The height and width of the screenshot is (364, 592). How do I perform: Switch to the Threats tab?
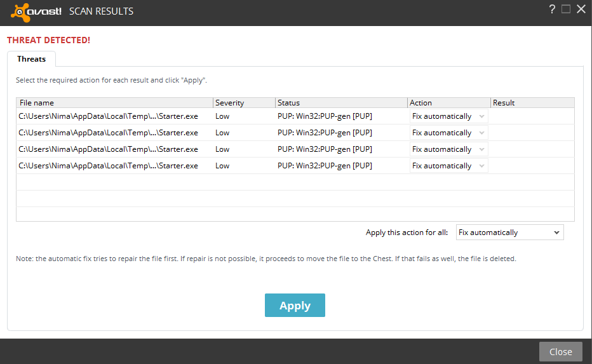pyautogui.click(x=31, y=59)
